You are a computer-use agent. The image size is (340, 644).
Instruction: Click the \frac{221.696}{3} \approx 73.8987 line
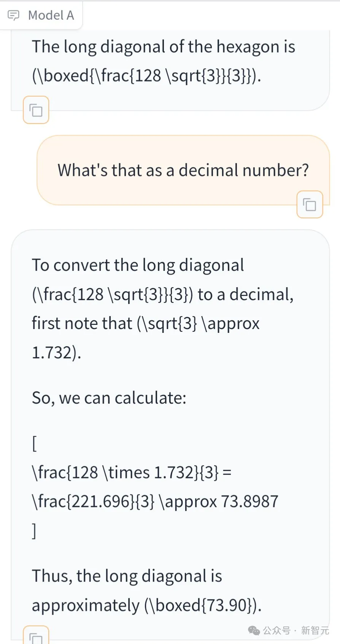tap(155, 502)
